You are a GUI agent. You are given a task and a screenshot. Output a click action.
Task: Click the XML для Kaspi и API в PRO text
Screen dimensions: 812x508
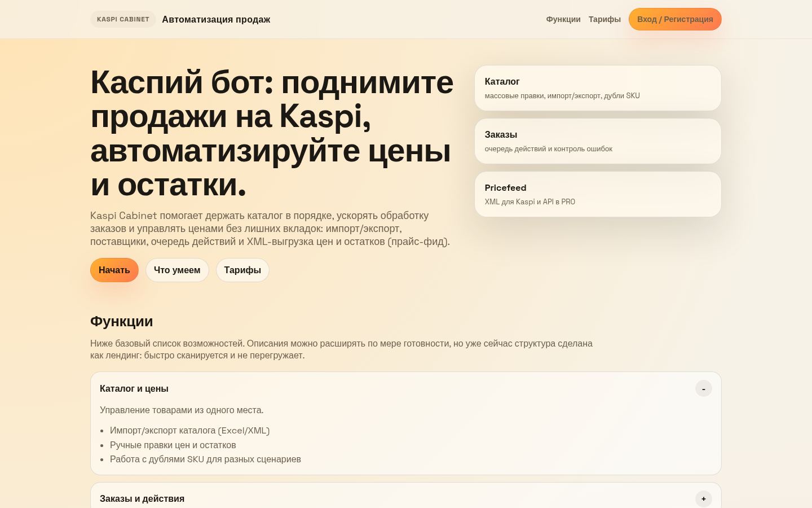click(x=530, y=202)
